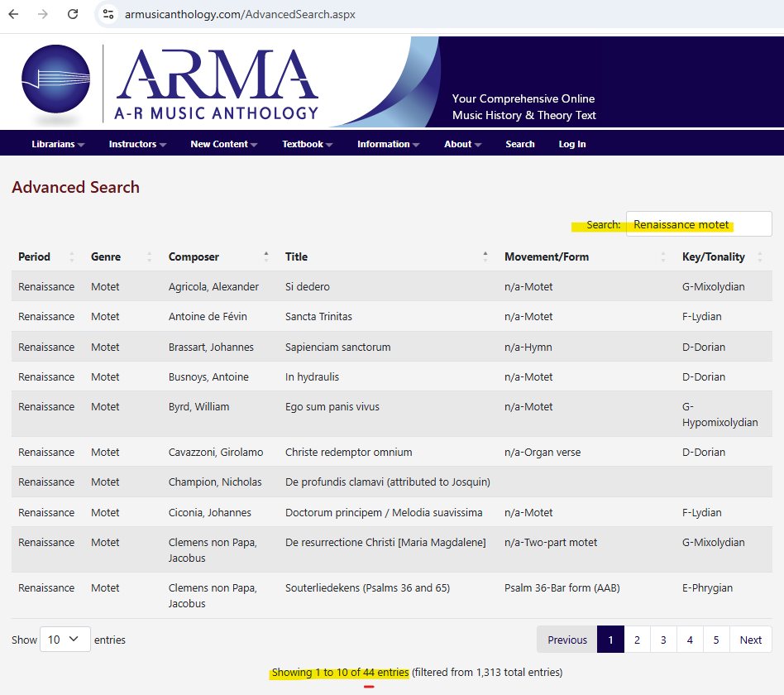The width and height of the screenshot is (784, 695).
Task: Expand the New Content menu
Action: (223, 144)
